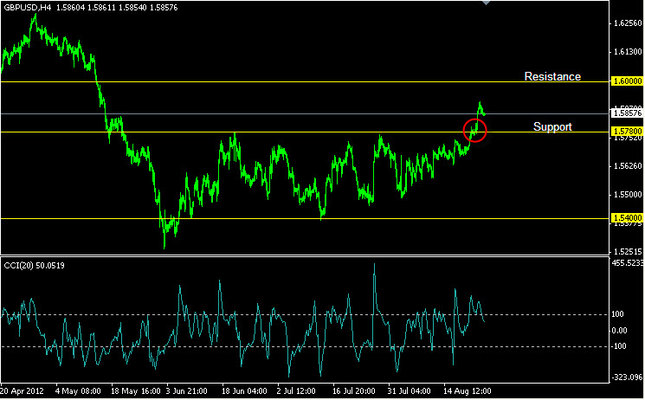Click the current price 1.58576 axis label
Screen dimensions: 645x400
tap(627, 114)
